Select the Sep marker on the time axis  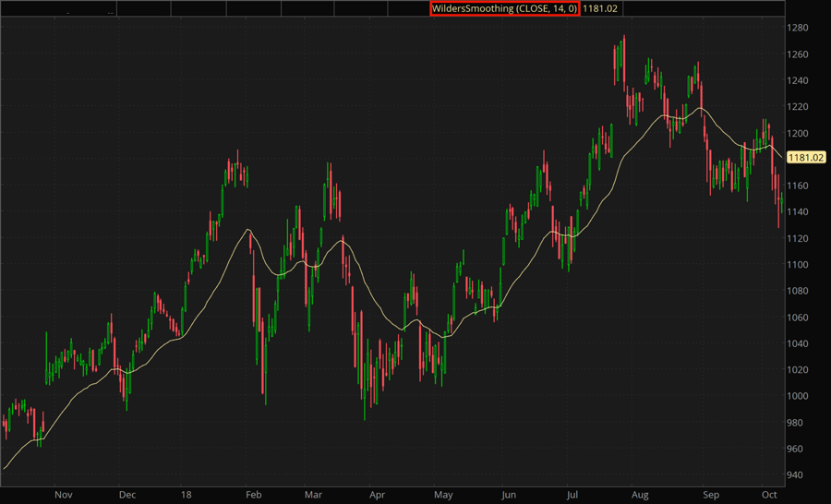pyautogui.click(x=710, y=494)
